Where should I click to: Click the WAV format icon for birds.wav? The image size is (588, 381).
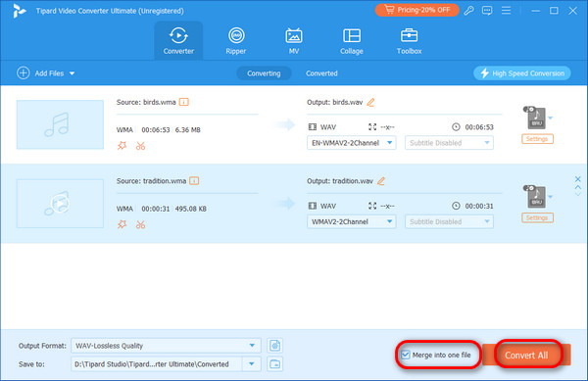(535, 118)
